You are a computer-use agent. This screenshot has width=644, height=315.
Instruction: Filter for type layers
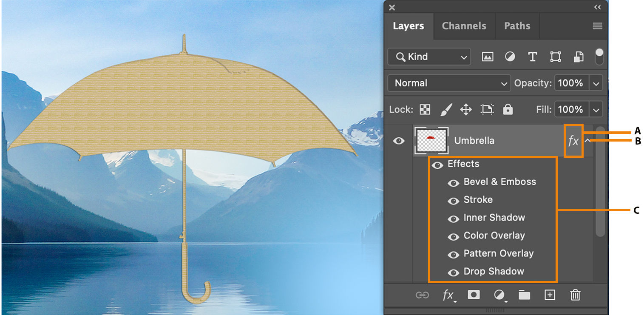[533, 57]
